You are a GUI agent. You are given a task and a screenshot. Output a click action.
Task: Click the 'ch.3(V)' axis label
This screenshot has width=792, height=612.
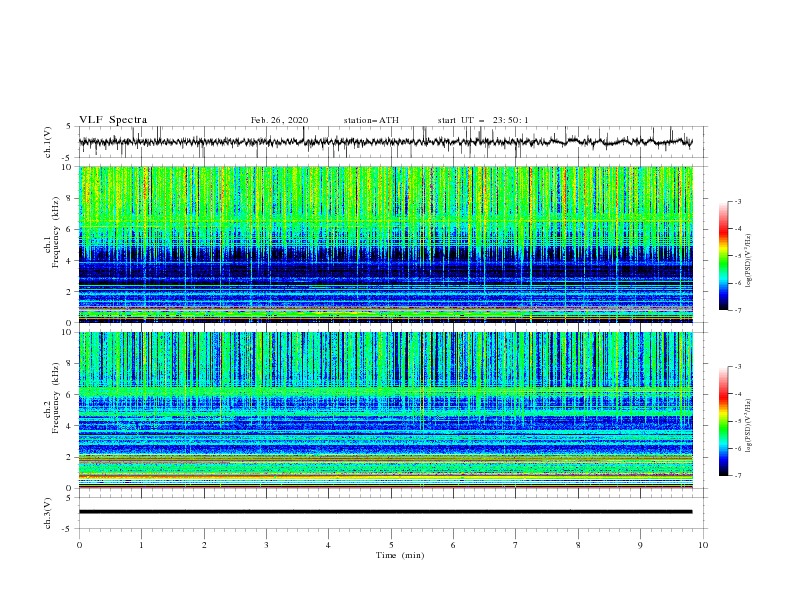pyautogui.click(x=48, y=513)
